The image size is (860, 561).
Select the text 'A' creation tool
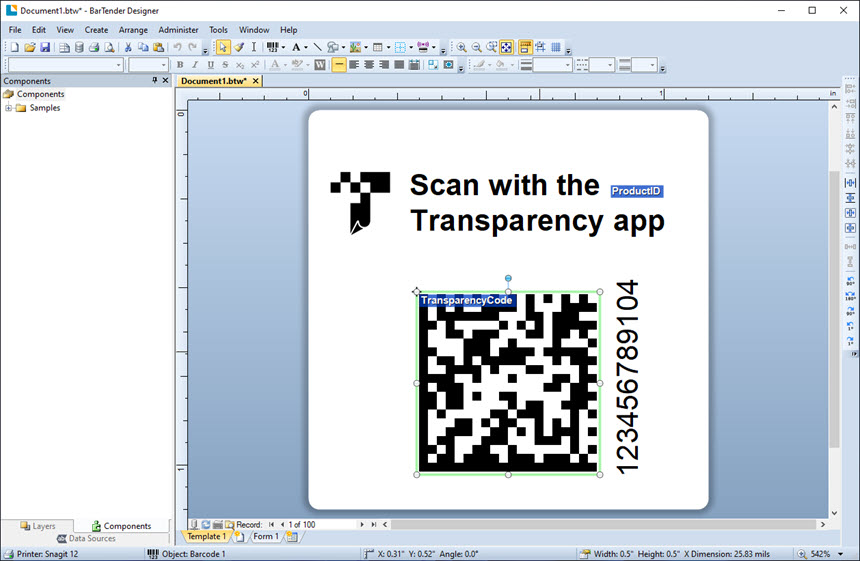tap(296, 48)
